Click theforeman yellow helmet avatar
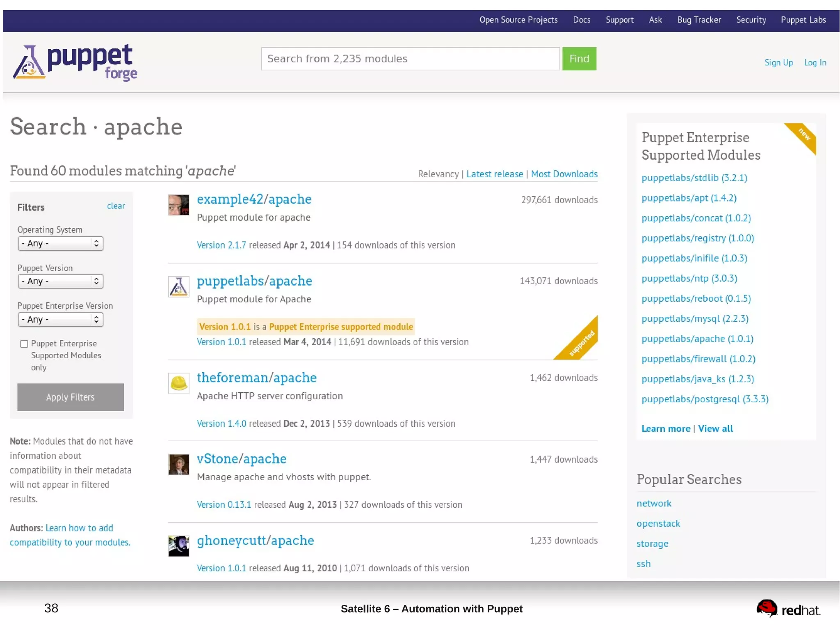 [178, 383]
